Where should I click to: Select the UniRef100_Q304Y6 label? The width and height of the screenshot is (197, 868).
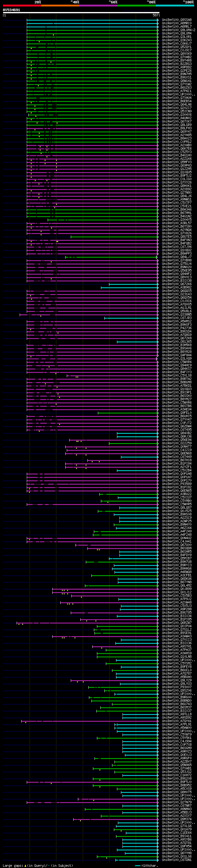177,115
